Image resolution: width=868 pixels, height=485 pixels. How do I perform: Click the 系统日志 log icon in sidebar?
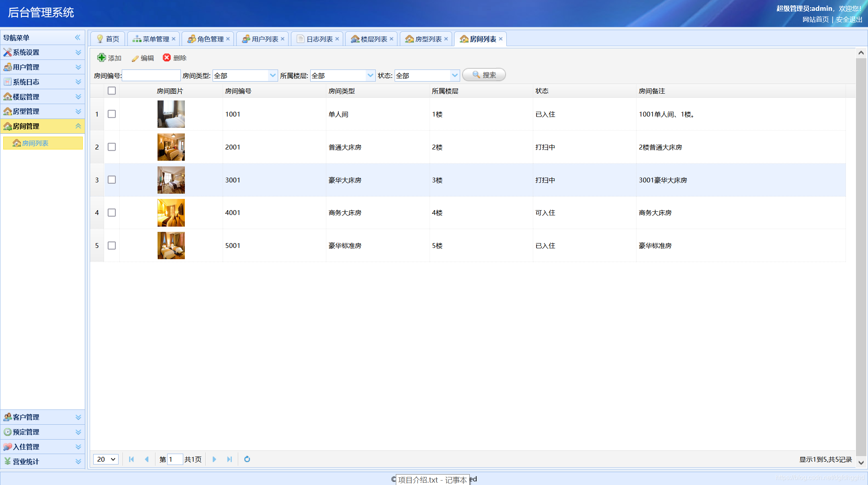pyautogui.click(x=8, y=82)
